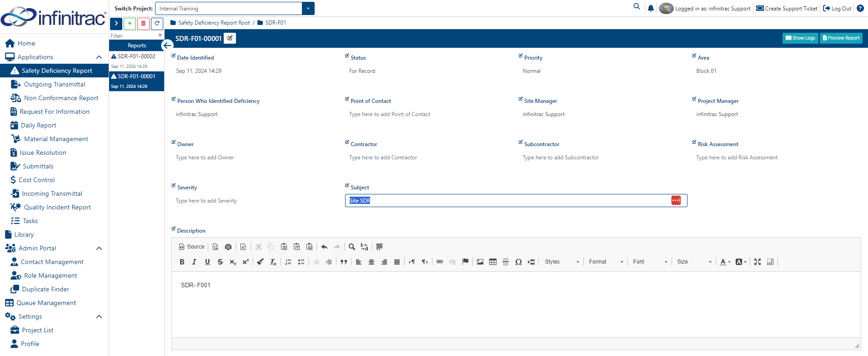Click the red trash delete icon
This screenshot has width=868, height=356.
click(143, 23)
